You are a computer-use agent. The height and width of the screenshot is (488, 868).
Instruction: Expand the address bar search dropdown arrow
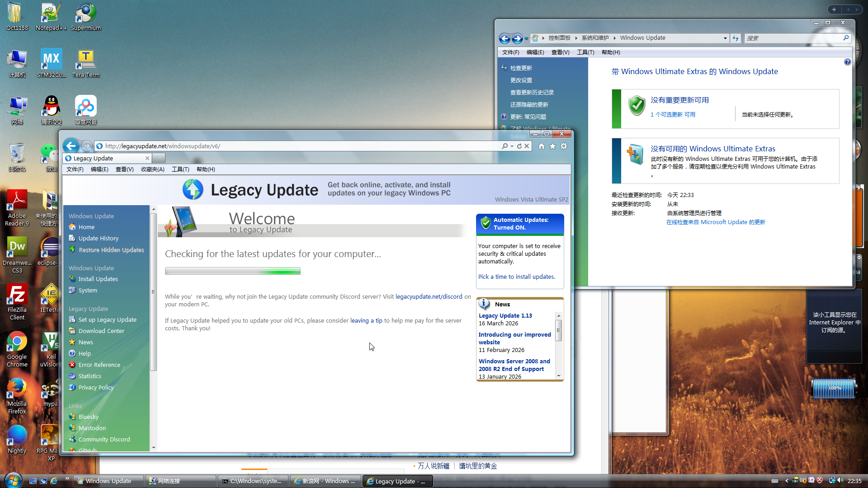click(x=512, y=146)
